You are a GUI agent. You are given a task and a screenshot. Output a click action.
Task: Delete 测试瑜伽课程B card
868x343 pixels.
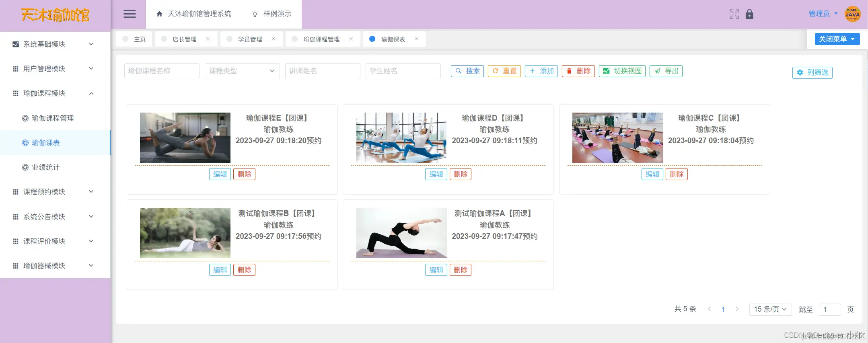point(244,270)
